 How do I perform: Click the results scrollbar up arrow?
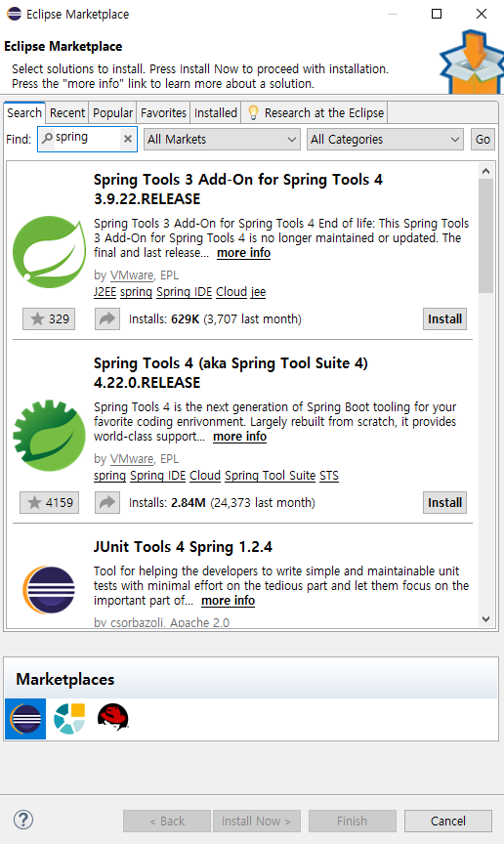(485, 171)
